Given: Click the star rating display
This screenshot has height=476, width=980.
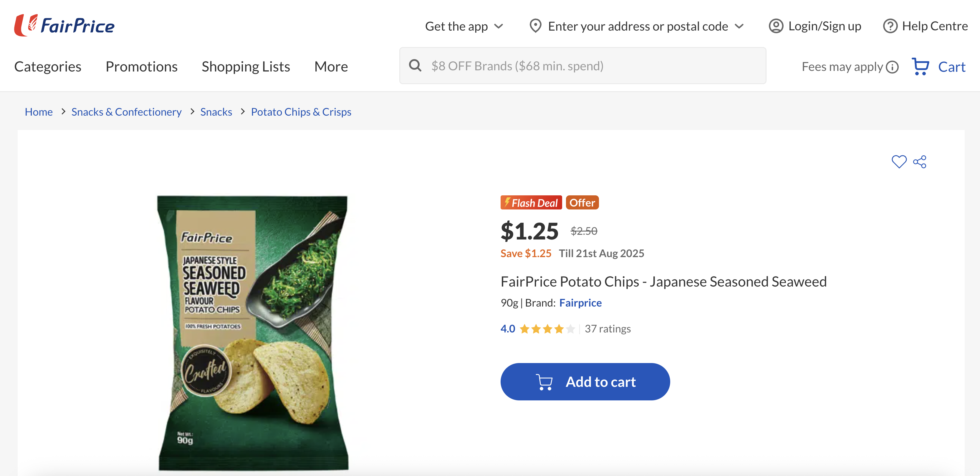Looking at the screenshot, I should click(547, 329).
